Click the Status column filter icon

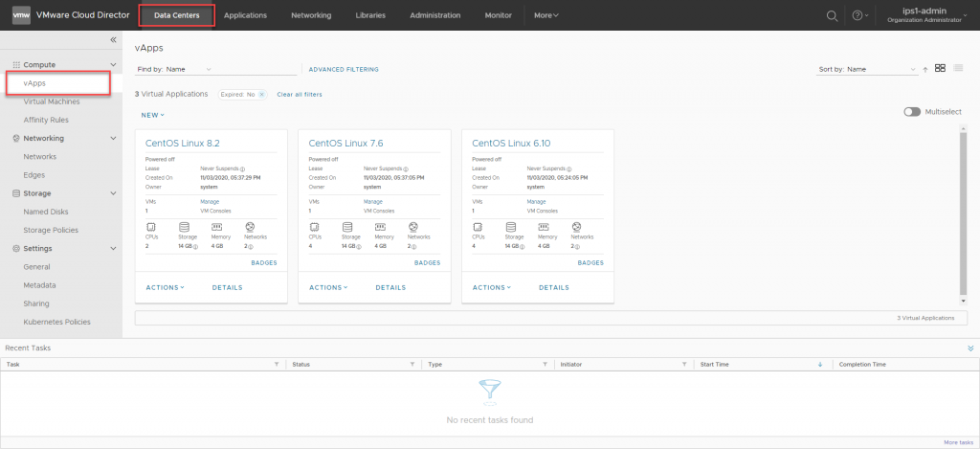pos(412,365)
